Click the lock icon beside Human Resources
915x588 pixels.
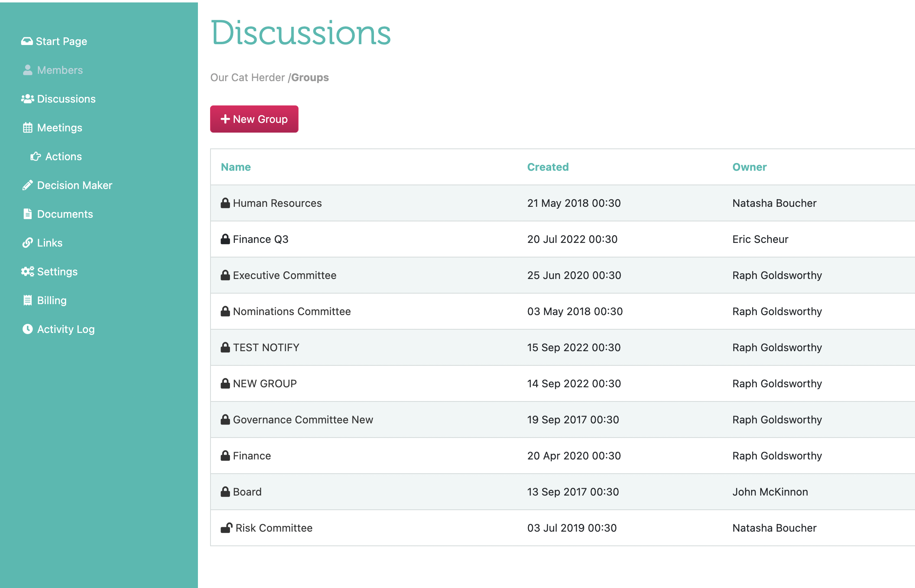point(225,203)
